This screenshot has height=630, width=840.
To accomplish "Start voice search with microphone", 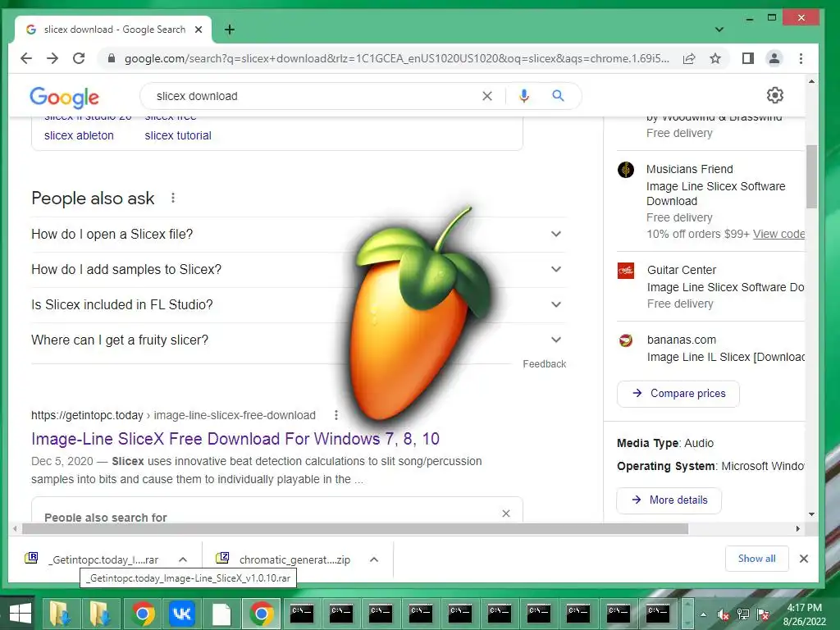I will tap(524, 96).
